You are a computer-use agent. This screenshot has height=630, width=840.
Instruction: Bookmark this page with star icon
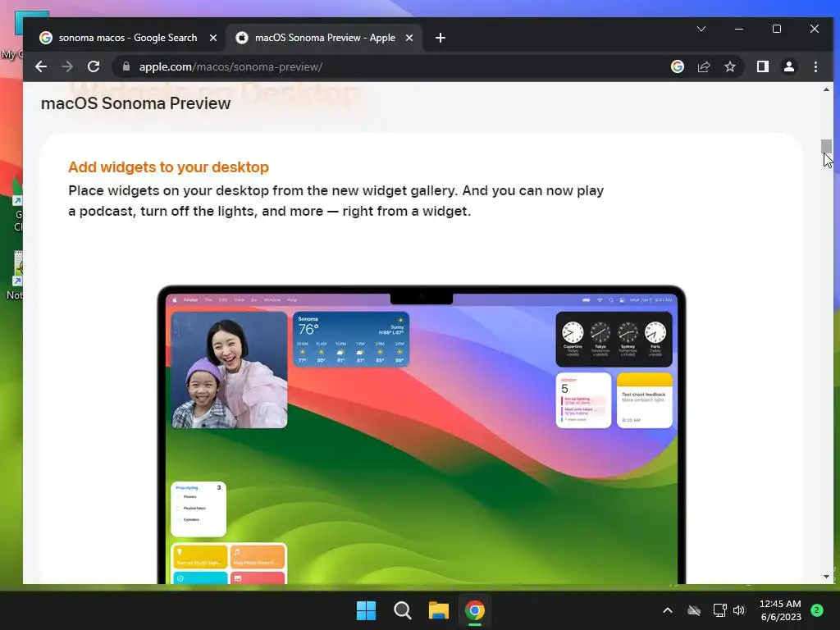730,66
